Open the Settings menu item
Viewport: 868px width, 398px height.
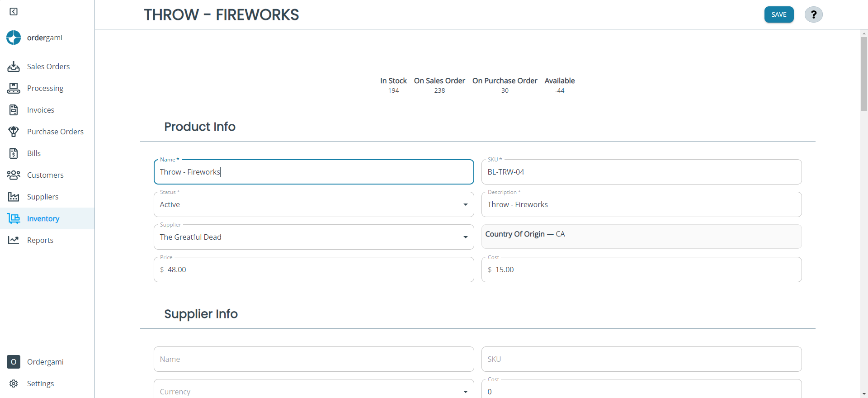(47, 384)
